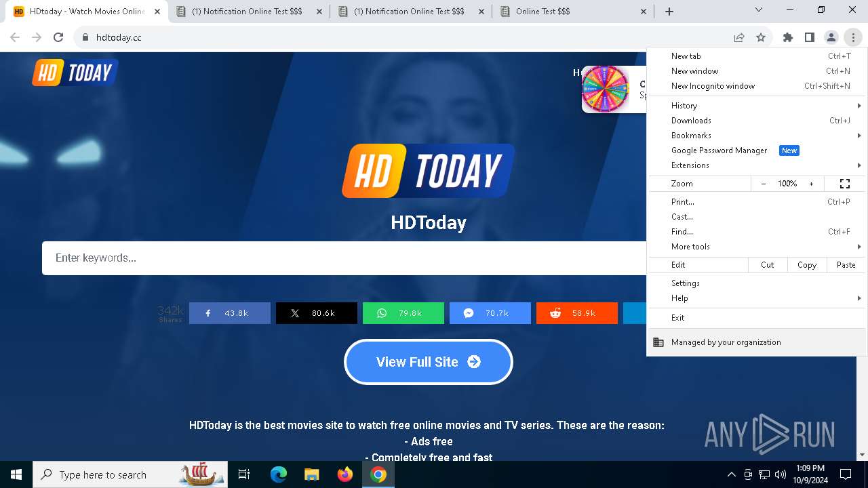Increase zoom with plus button

click(811, 184)
